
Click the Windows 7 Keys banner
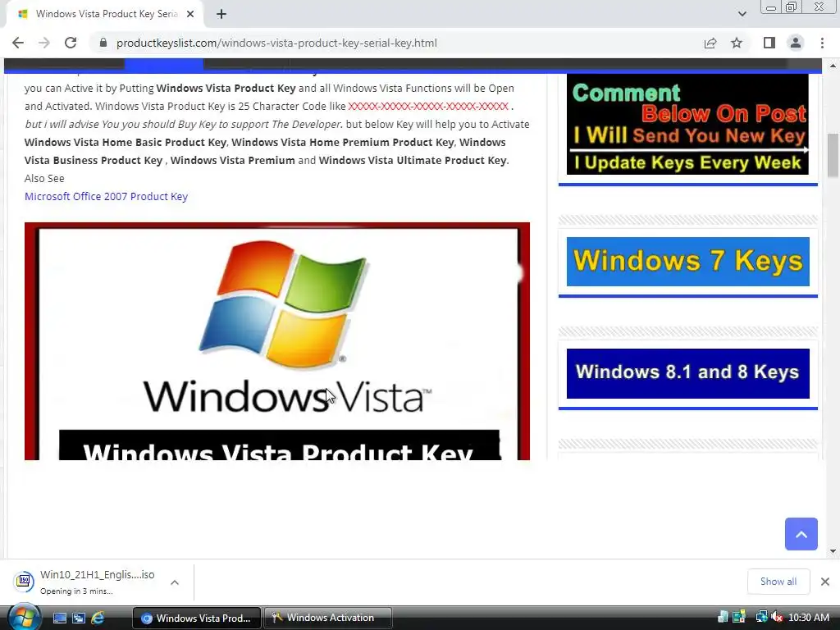click(688, 262)
